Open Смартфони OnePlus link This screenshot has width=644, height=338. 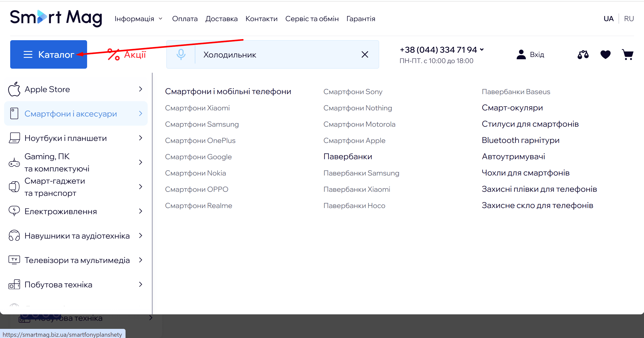[200, 140]
